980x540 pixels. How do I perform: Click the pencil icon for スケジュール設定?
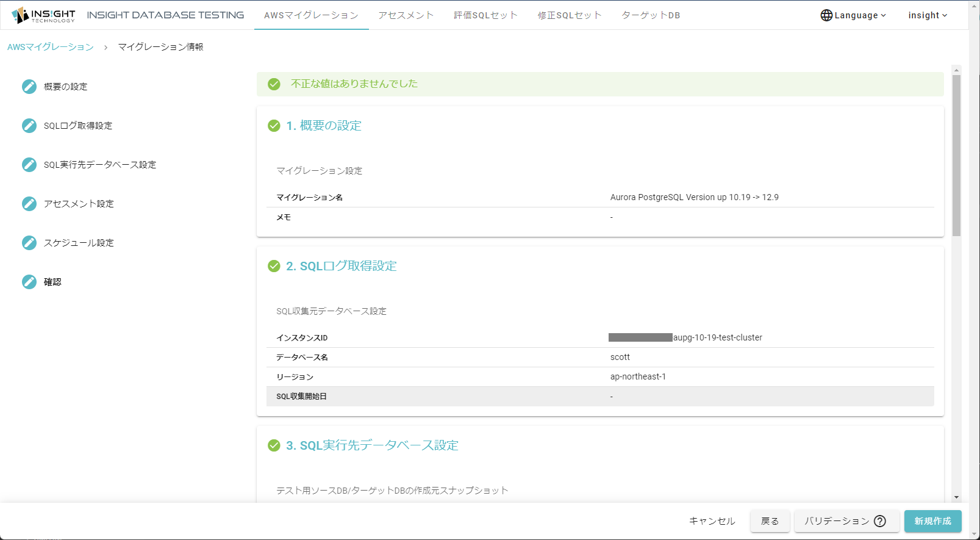(x=29, y=243)
